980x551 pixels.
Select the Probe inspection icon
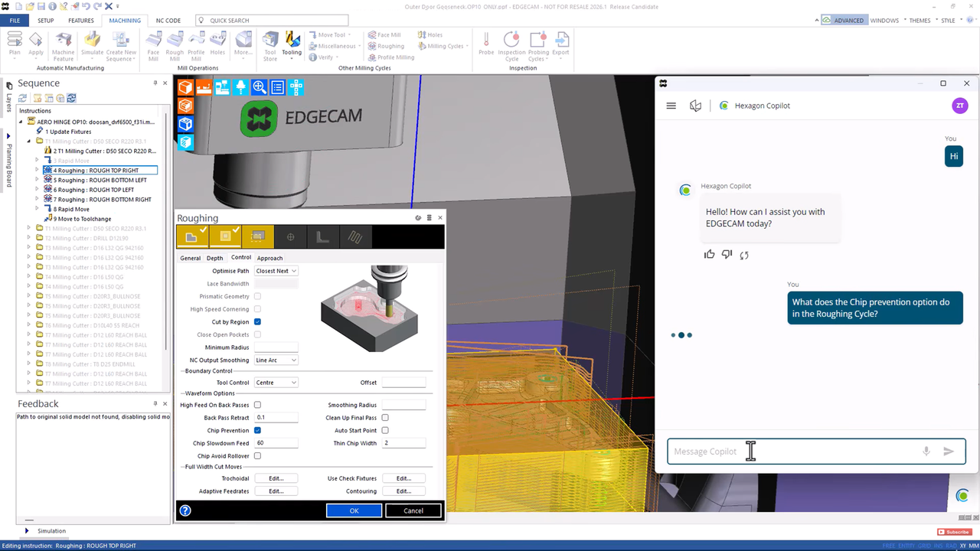[486, 44]
